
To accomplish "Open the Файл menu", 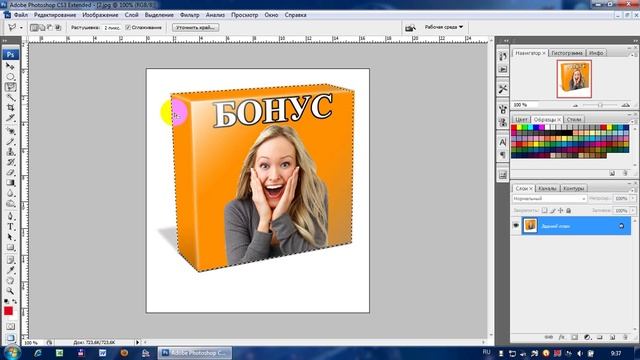I will click(21, 15).
